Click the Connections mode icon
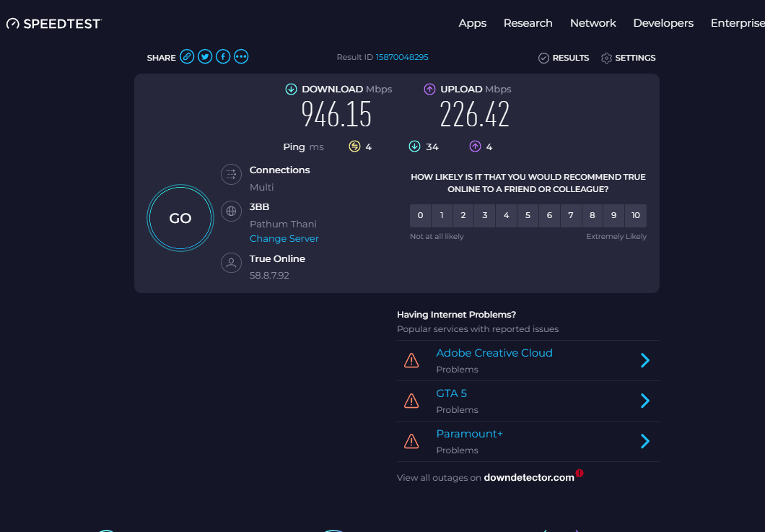Screen dimensions: 765x532 point(231,174)
